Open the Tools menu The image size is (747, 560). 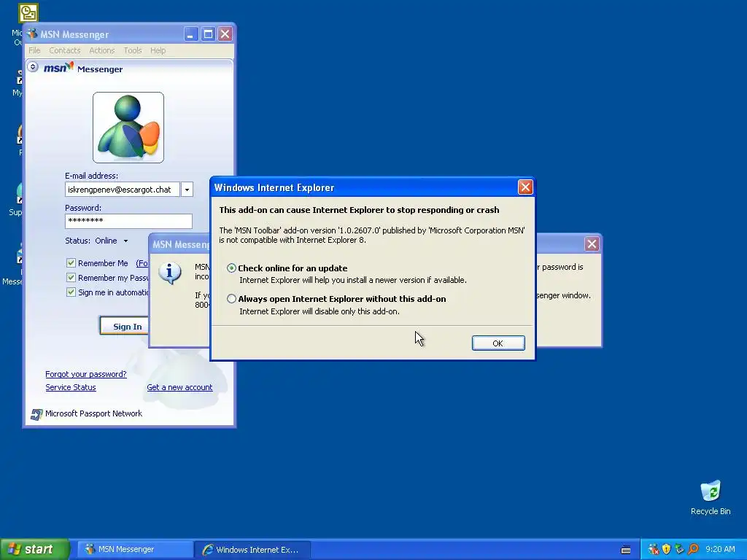click(x=133, y=50)
